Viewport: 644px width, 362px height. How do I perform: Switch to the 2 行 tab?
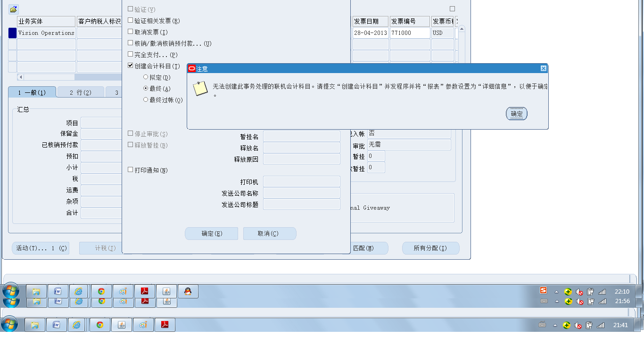(80, 92)
